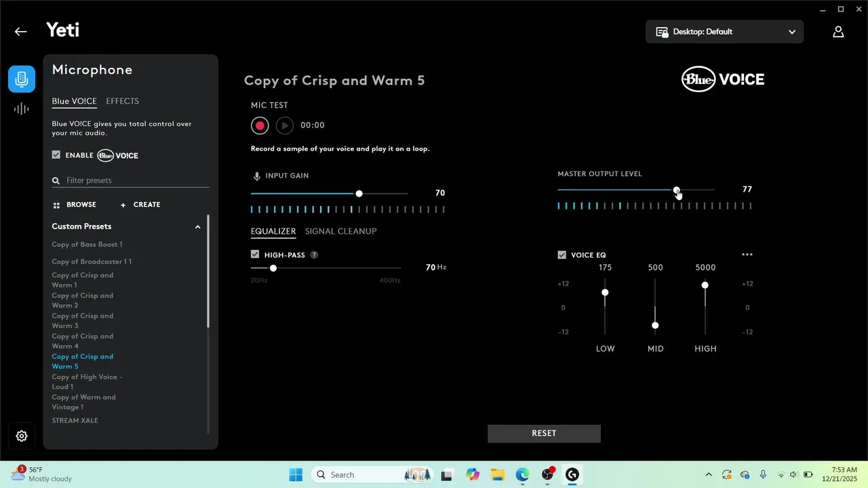Select preset Copy of Crisp and Warm 2
Screen dimensions: 868x488
pyautogui.click(x=83, y=301)
